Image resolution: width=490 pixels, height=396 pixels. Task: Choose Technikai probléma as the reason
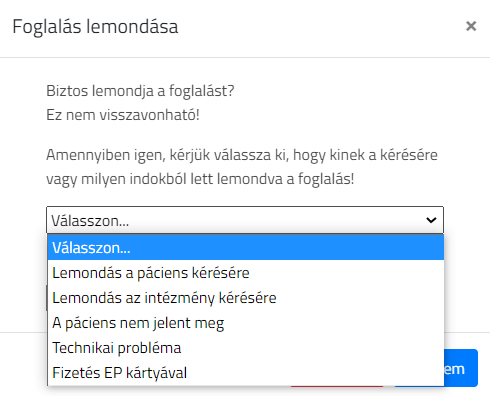246,348
